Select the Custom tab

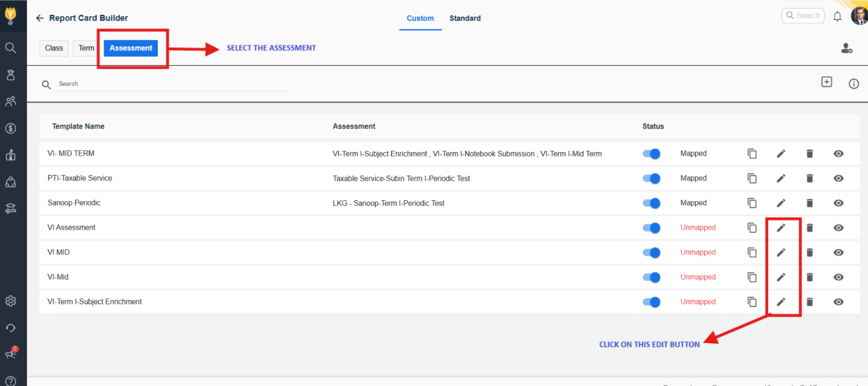click(x=420, y=18)
